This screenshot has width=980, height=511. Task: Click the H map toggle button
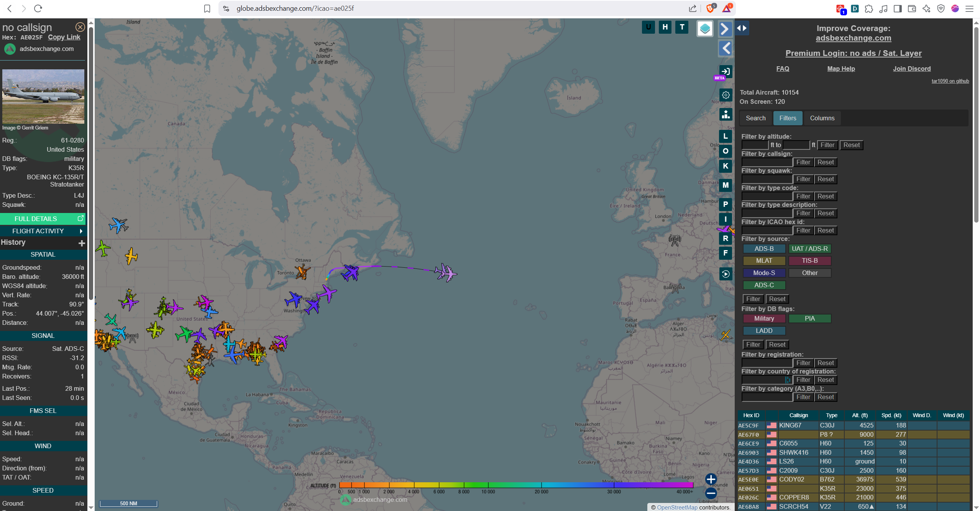(x=665, y=27)
